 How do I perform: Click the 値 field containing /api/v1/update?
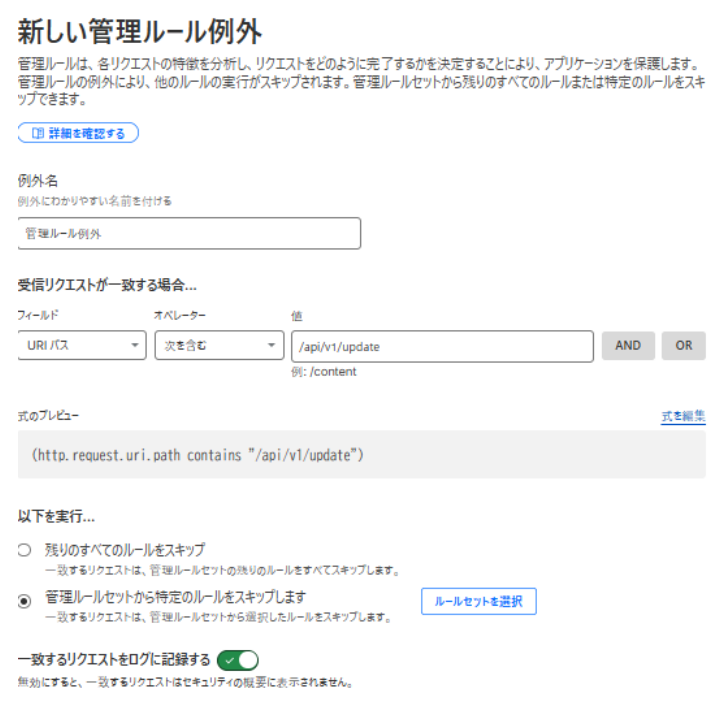click(442, 346)
